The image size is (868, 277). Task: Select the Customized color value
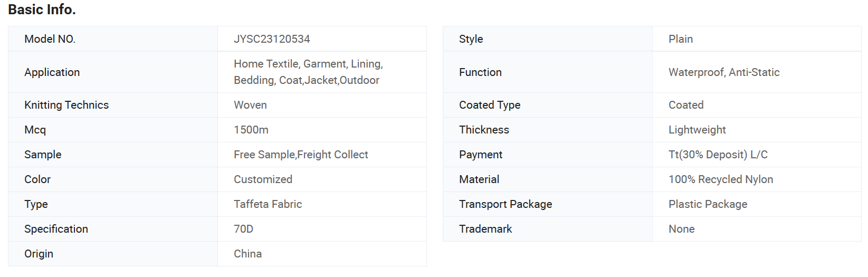[x=263, y=179]
